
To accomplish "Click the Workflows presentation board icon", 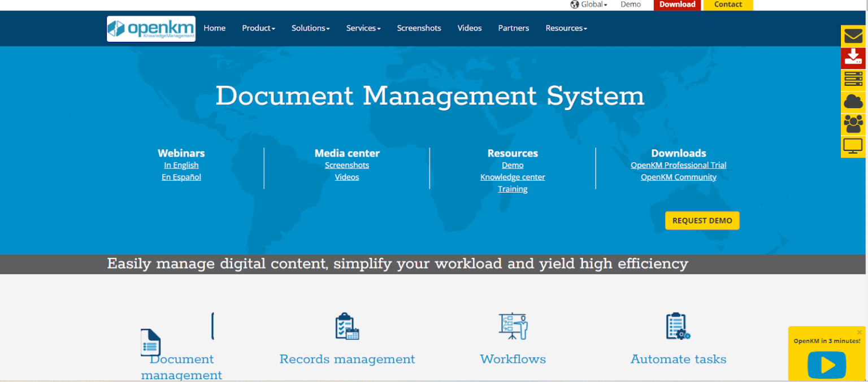I will (x=512, y=326).
